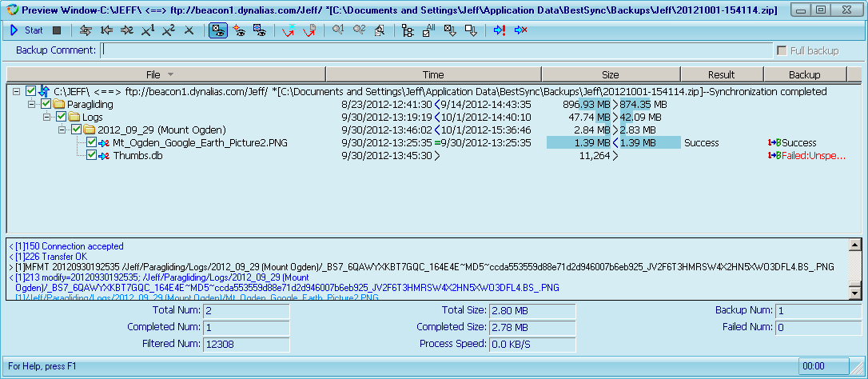Sort by the Size column header
Screen dimensions: 868x379
[611, 74]
